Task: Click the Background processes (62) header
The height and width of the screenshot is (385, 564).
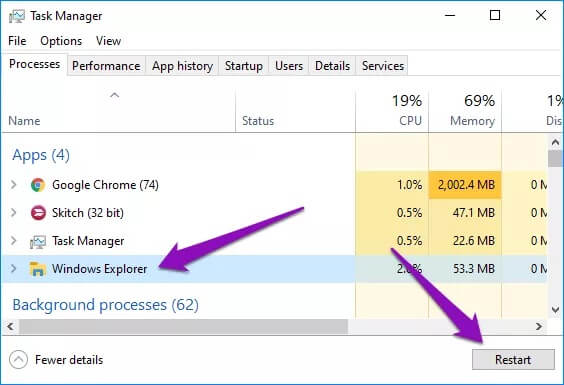Action: tap(106, 305)
